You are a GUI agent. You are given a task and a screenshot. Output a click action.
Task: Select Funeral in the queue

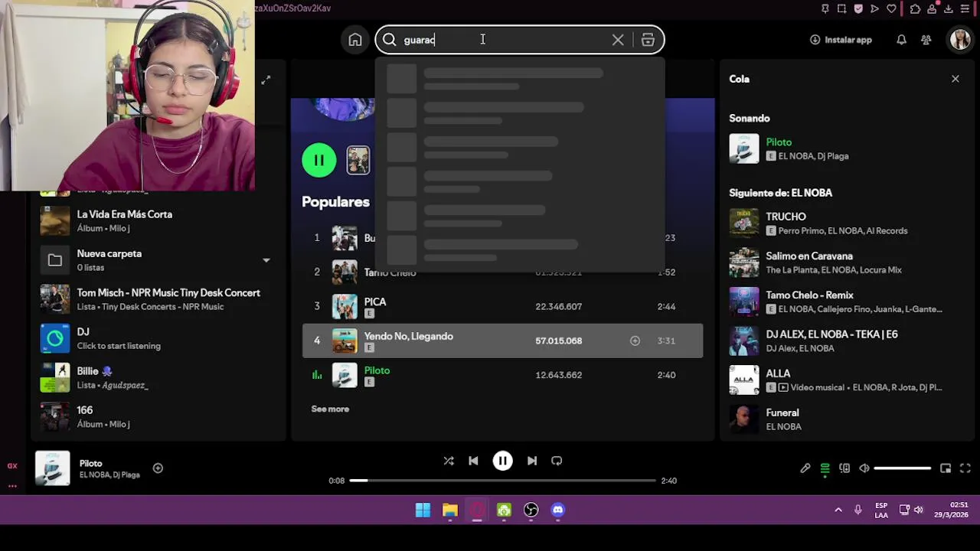(846, 419)
